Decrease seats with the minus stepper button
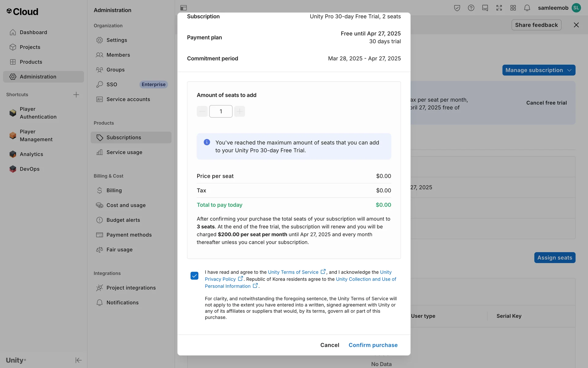 click(x=202, y=111)
